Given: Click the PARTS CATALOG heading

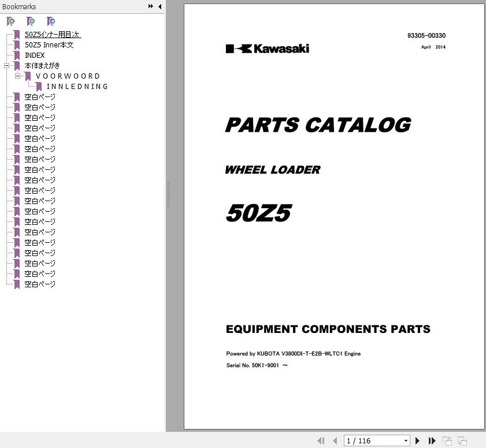Looking at the screenshot, I should coord(318,125).
